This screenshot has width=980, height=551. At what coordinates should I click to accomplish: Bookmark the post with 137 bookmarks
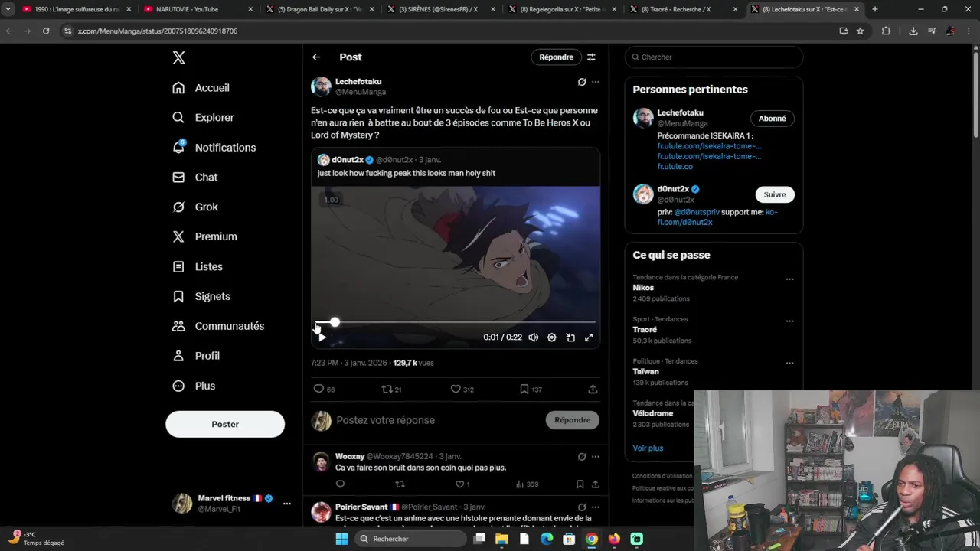pos(524,390)
